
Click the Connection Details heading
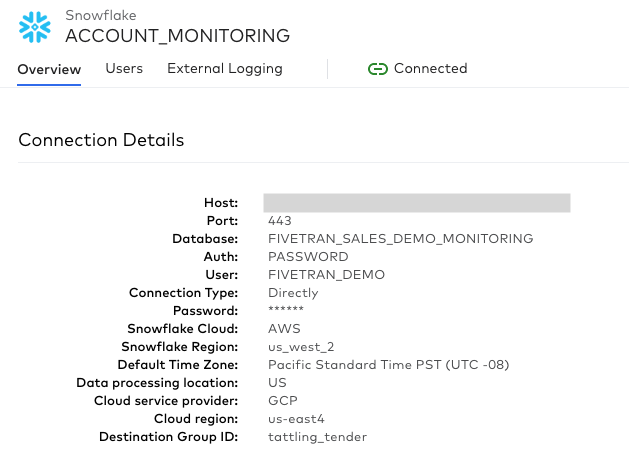pyautogui.click(x=101, y=140)
